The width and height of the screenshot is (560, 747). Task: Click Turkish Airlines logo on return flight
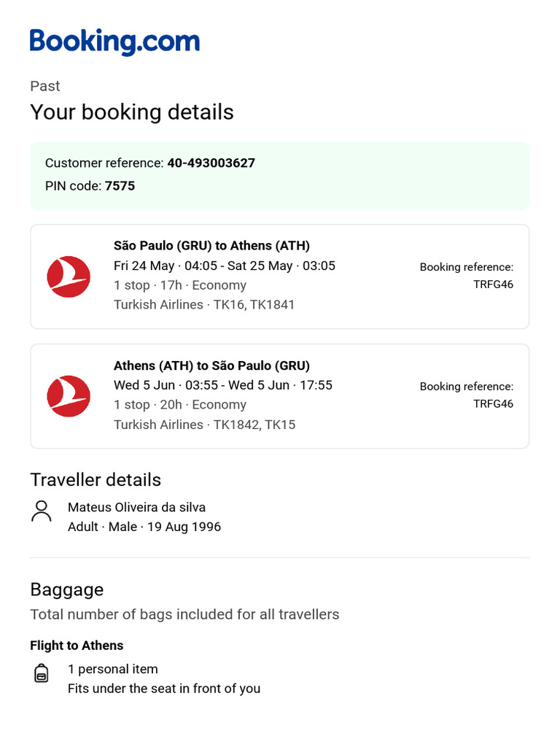[69, 396]
